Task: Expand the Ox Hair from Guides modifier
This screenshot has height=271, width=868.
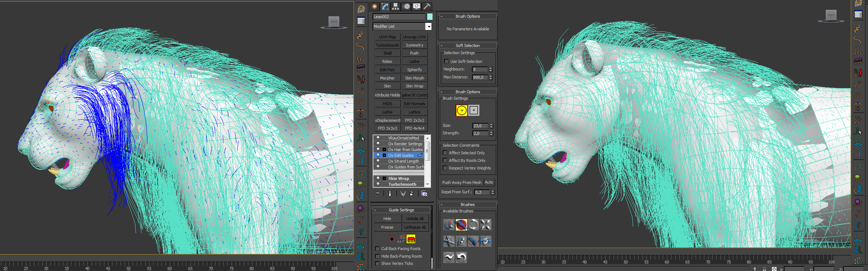Action: [384, 150]
